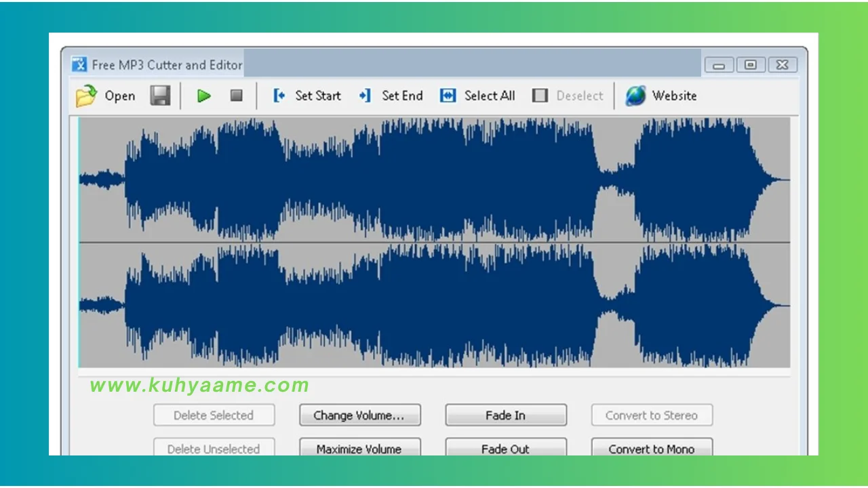The width and height of the screenshot is (868, 488).
Task: Click the Delete Unselected button
Action: 214,447
